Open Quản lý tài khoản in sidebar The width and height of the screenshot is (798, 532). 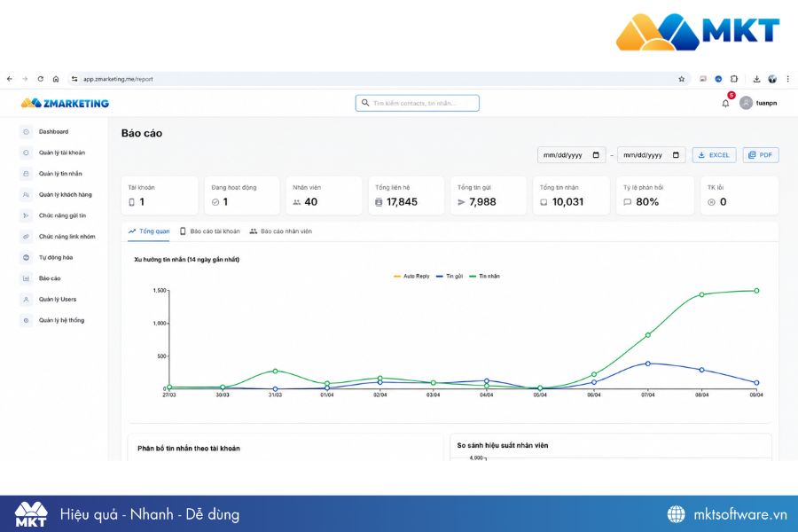click(x=61, y=153)
